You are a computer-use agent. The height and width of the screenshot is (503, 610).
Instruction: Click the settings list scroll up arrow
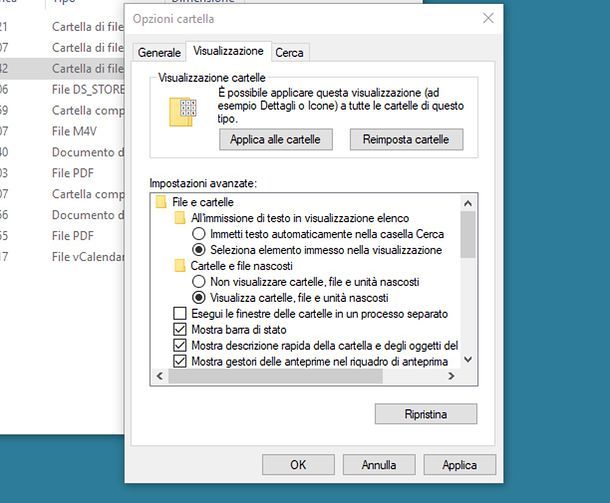pos(468,203)
